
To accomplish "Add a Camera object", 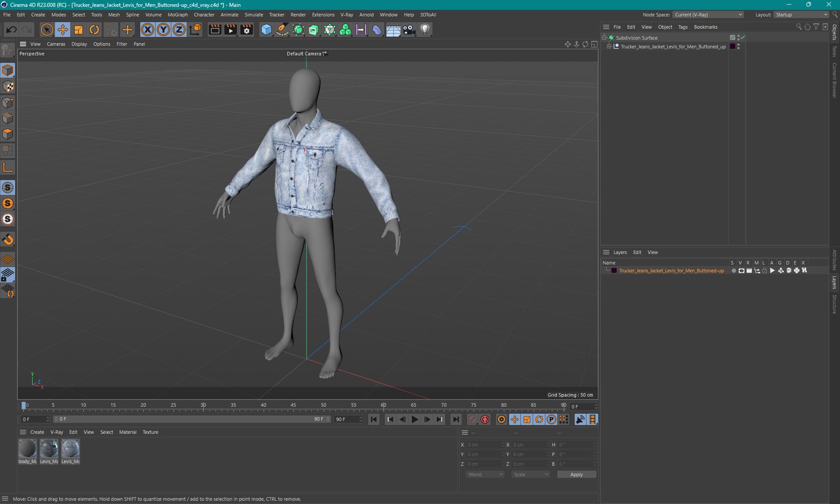I will (x=409, y=30).
